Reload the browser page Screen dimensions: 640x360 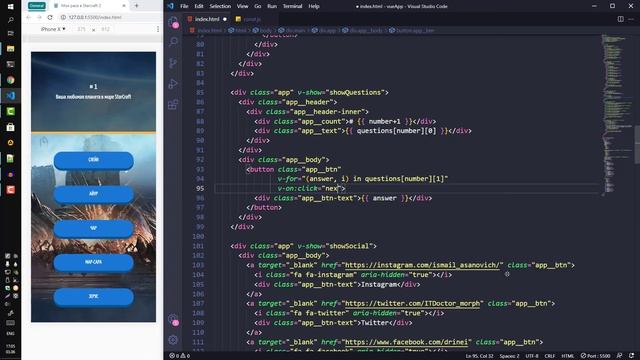(50, 18)
